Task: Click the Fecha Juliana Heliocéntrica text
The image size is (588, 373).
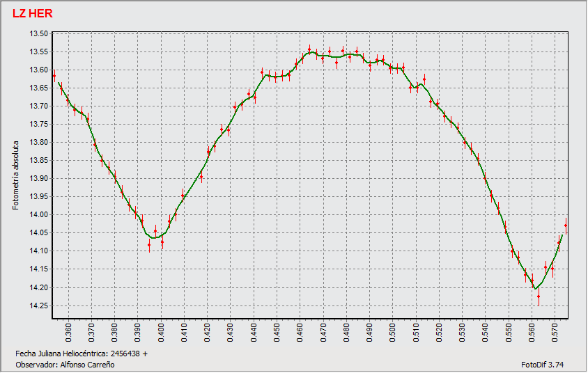Action: pyautogui.click(x=82, y=354)
